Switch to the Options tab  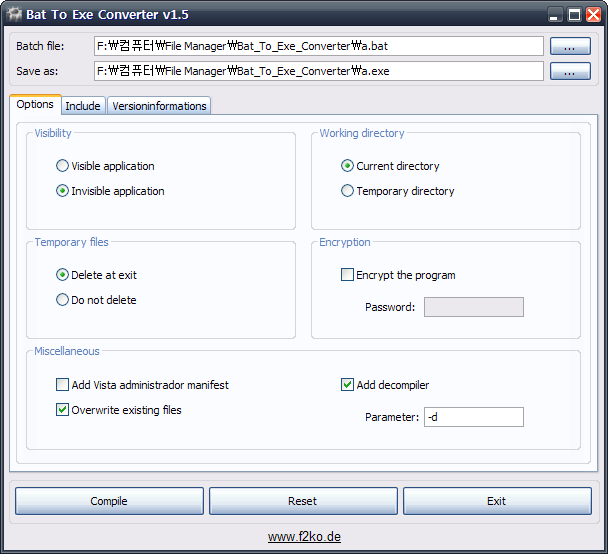point(35,104)
